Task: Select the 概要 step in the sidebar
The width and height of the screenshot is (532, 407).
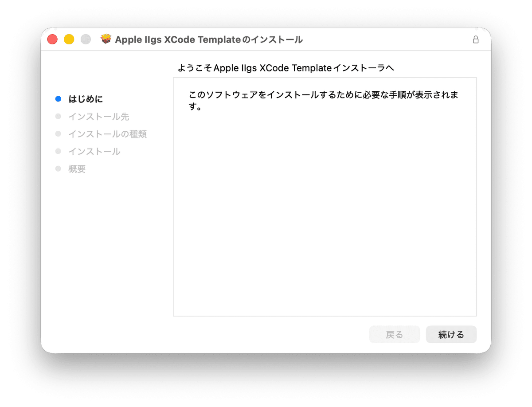Action: tap(78, 168)
